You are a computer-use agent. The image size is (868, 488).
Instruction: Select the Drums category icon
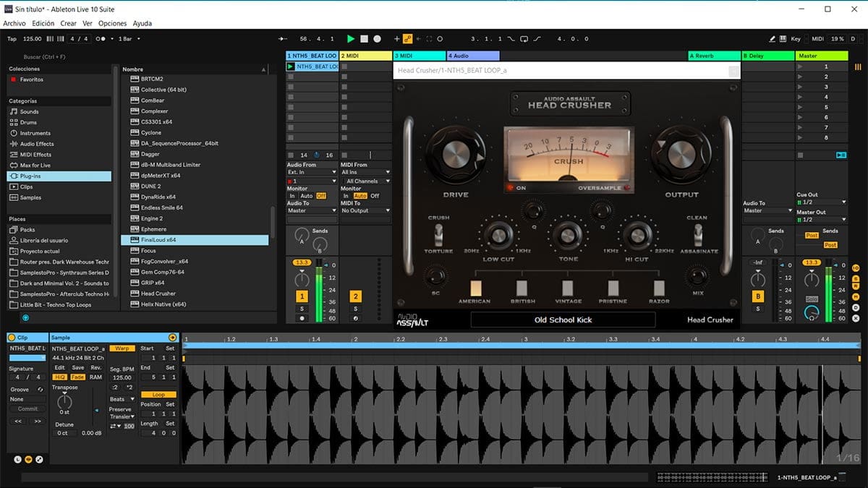click(x=14, y=123)
